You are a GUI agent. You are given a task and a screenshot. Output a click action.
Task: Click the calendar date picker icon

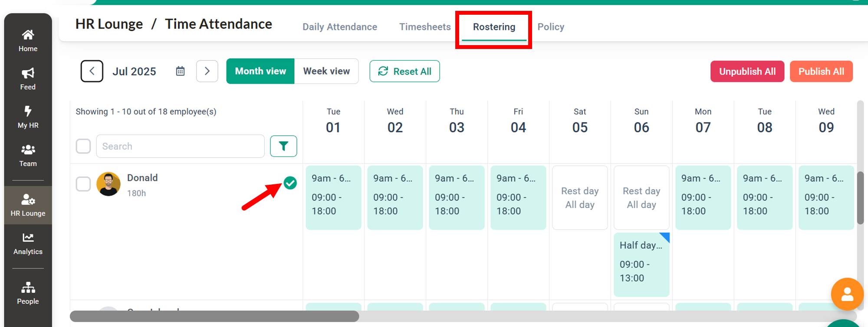click(x=180, y=71)
